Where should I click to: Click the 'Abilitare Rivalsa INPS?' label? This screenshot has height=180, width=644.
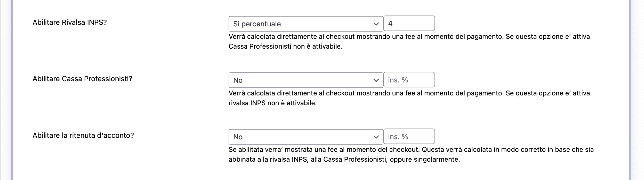tap(70, 22)
